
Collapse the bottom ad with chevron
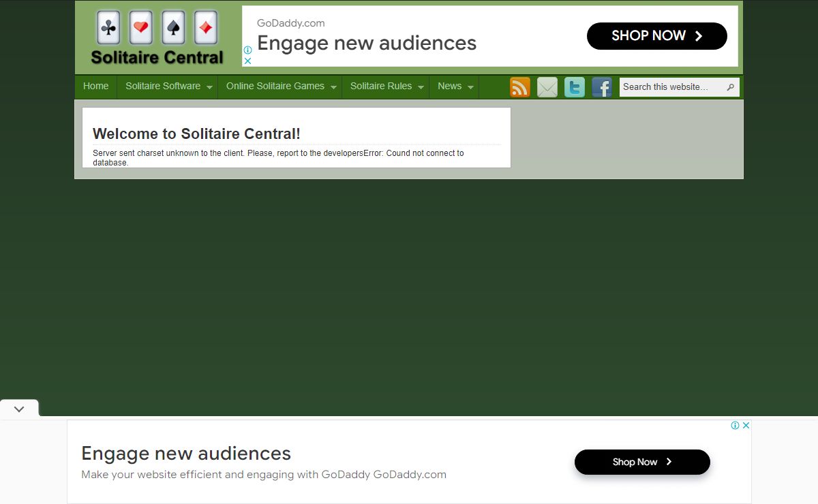coord(19,409)
